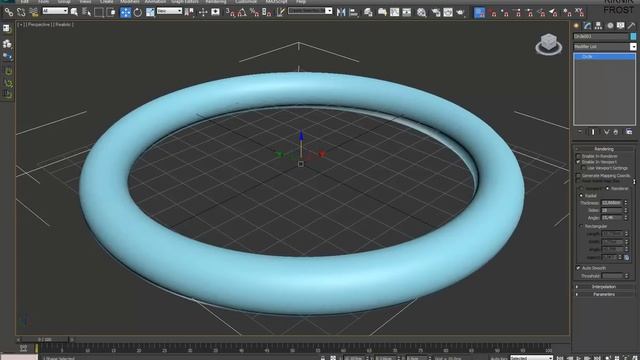This screenshot has width=640, height=360.
Task: Click the object name field
Action: tap(601, 36)
